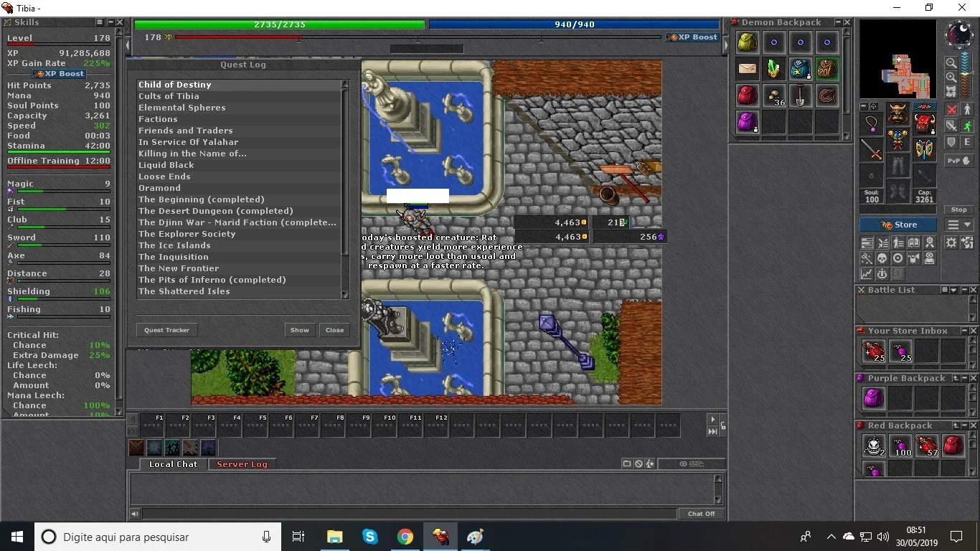This screenshot has height=551, width=980.
Task: Open the green backpack in Demon Backpack
Action: [x=748, y=42]
